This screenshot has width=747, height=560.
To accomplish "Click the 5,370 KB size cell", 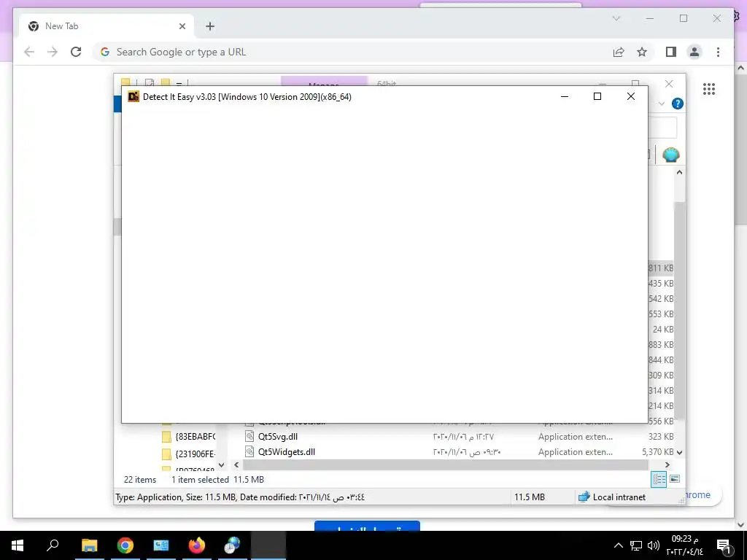I will pyautogui.click(x=657, y=452).
